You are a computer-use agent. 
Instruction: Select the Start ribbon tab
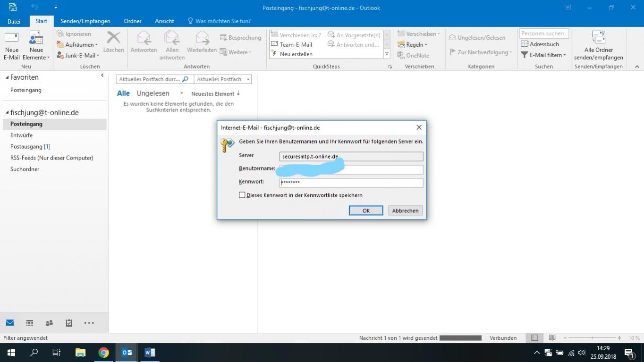click(x=42, y=21)
